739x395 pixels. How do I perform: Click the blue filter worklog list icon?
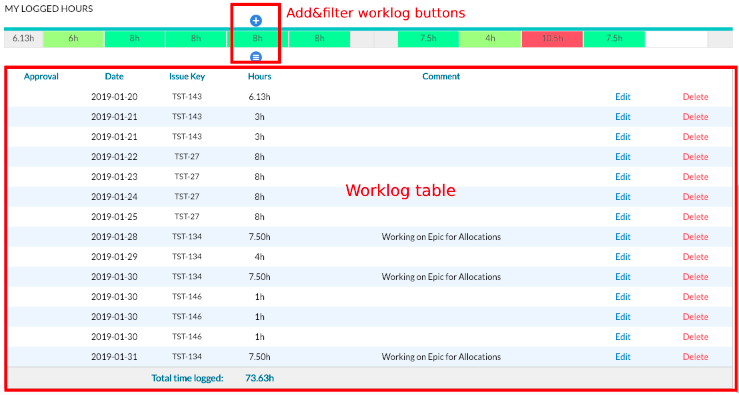(x=255, y=57)
